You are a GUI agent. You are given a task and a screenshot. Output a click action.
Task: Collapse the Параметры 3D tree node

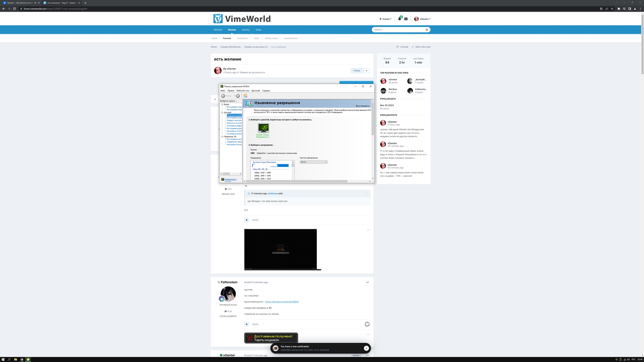(x=222, y=137)
